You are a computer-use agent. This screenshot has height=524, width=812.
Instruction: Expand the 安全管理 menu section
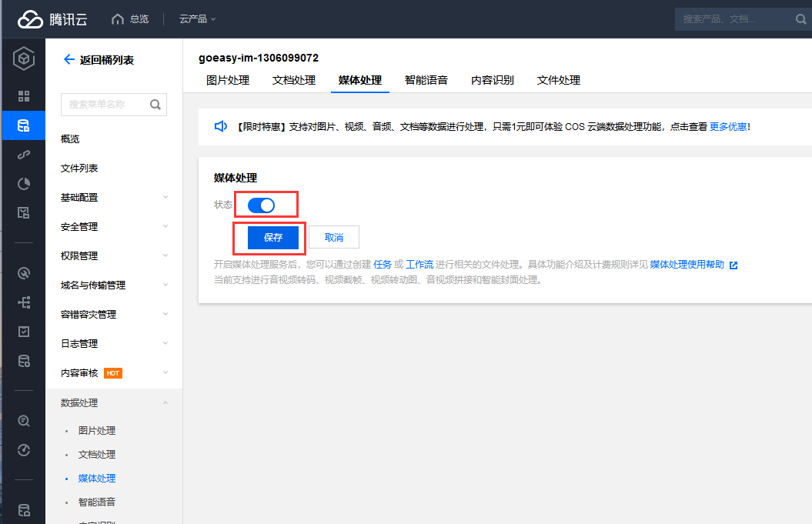(165, 226)
